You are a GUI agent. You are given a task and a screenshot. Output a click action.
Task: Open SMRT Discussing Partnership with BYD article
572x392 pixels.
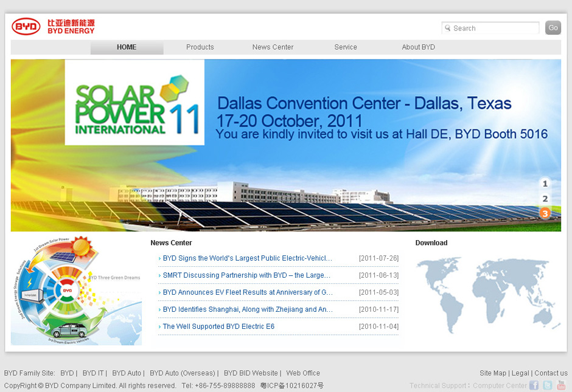[x=246, y=275]
